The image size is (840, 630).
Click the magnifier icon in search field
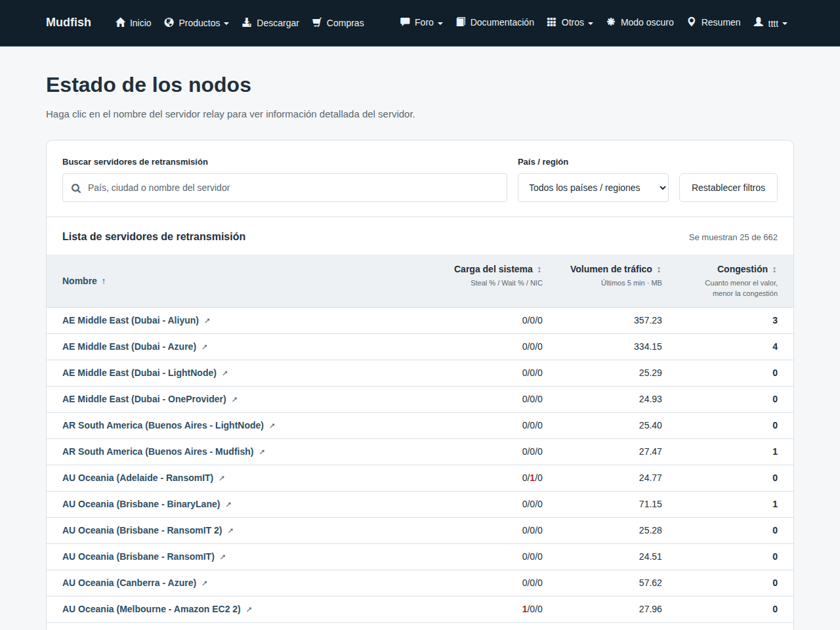click(76, 188)
